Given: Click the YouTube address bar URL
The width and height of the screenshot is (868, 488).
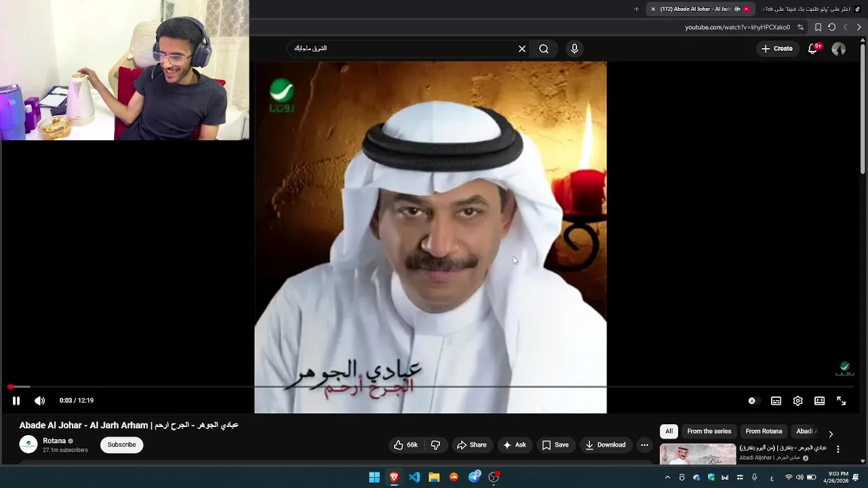Looking at the screenshot, I should (737, 27).
